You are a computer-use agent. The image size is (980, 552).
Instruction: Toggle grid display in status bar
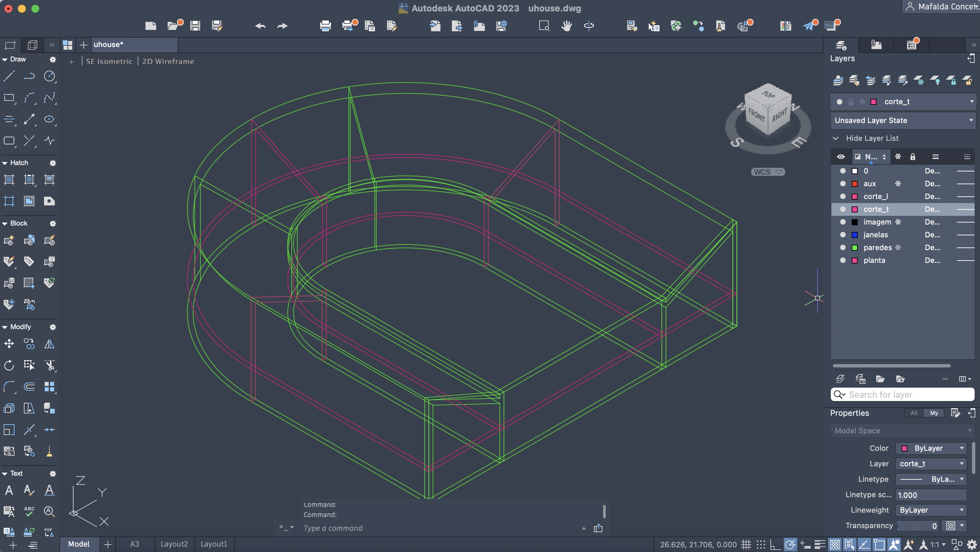[x=746, y=544]
